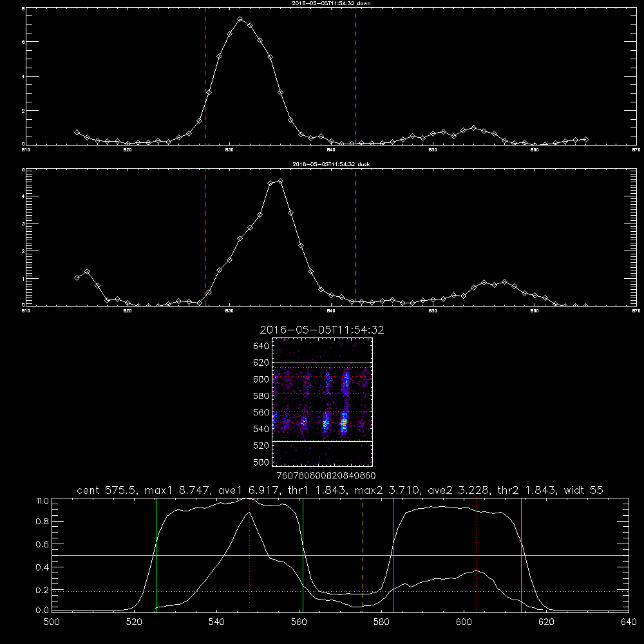644x644 pixels.
Task: Click bottom plot y-axis label 0.0
Action: [42, 611]
